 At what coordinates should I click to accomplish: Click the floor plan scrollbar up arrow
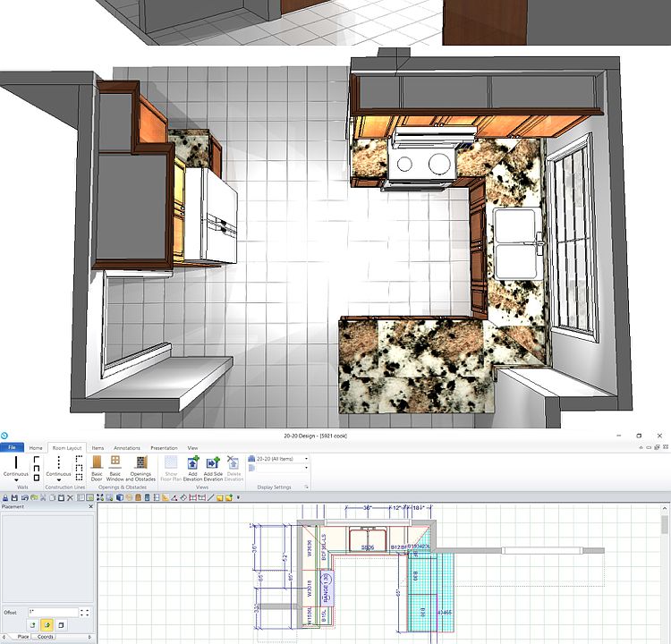coord(665,508)
